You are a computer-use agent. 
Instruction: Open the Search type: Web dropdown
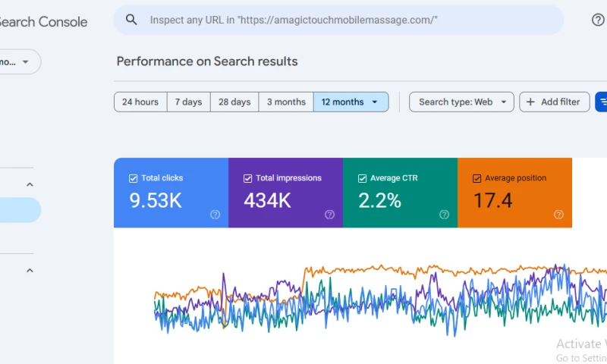coord(461,102)
